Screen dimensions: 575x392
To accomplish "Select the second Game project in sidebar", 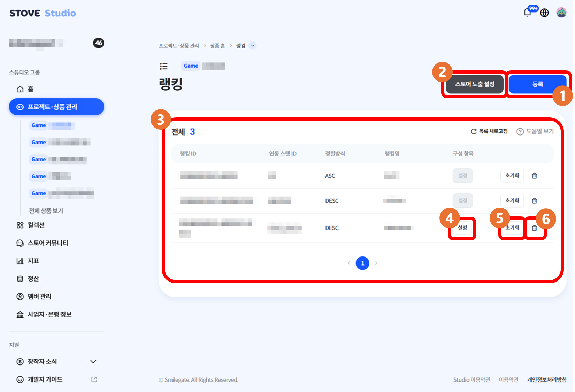I will (x=60, y=142).
